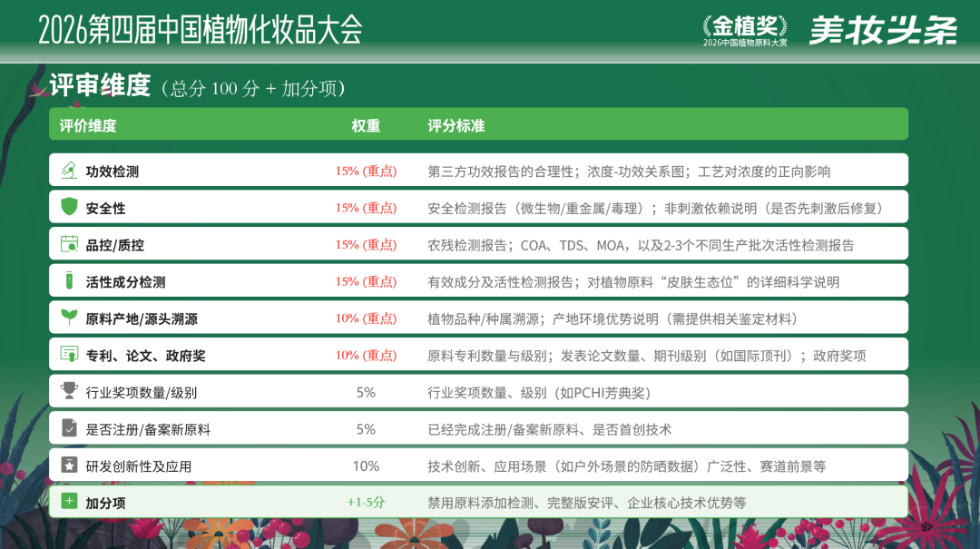Click the 原料产地/源头溯源 row label

click(x=142, y=319)
